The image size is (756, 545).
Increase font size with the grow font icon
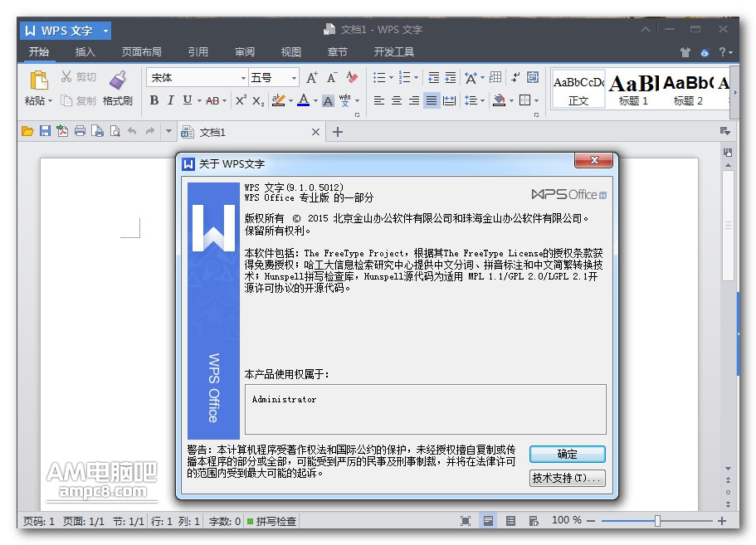pos(312,77)
